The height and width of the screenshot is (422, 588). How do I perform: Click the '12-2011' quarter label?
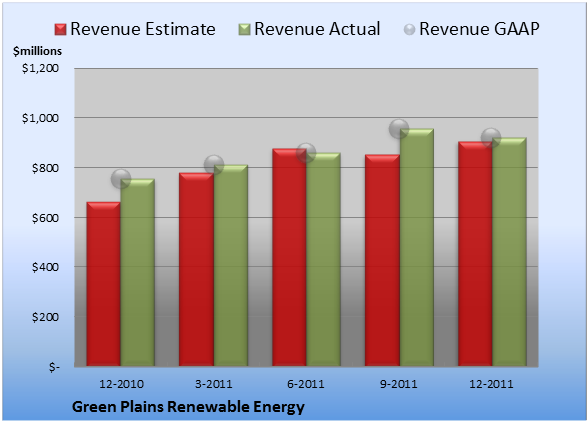click(491, 384)
